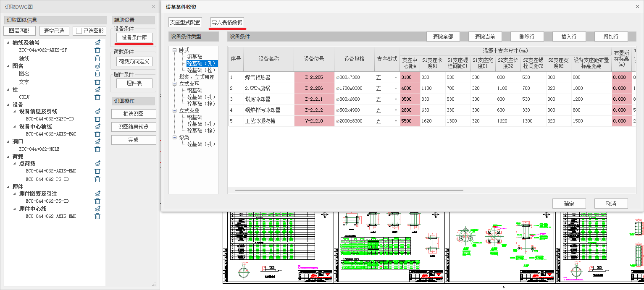Confirm dialog with 确定 button
This screenshot has width=644, height=290.
pyautogui.click(x=569, y=204)
